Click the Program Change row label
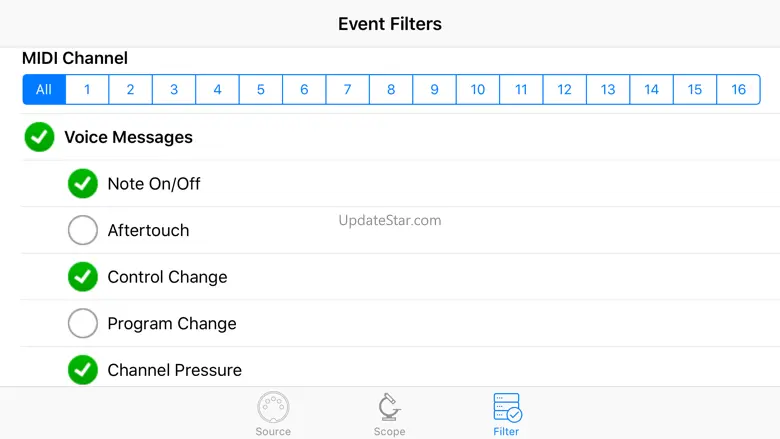This screenshot has height=439, width=780. coord(172,324)
